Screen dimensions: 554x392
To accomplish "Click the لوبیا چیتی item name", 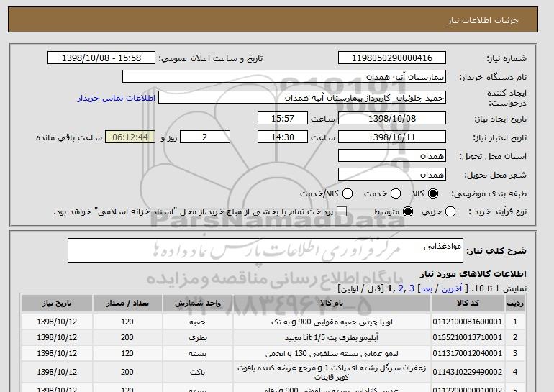I will click(332, 322).
